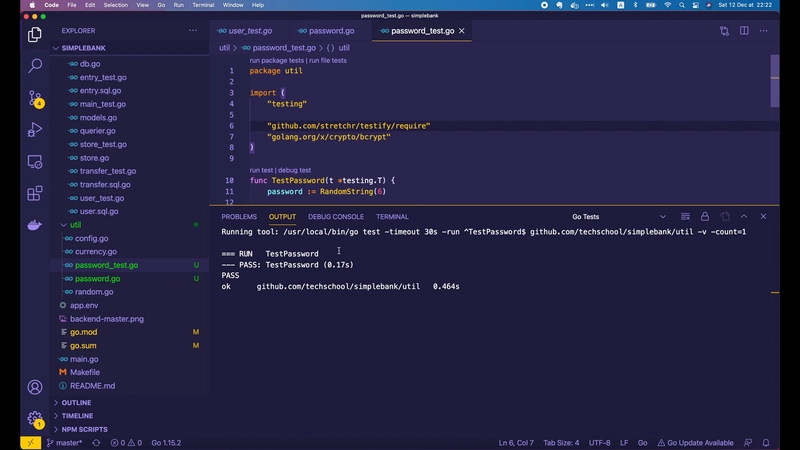Viewport: 800px width, 450px height.
Task: Open the Extensions view
Action: point(35,193)
